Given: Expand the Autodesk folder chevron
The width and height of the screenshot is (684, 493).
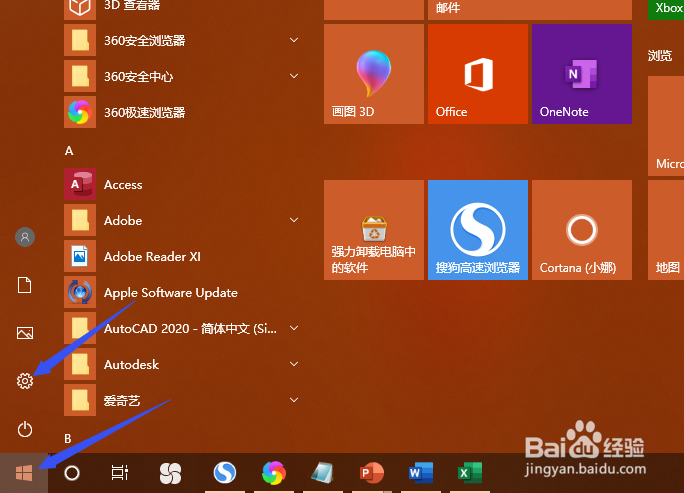Looking at the screenshot, I should (294, 364).
